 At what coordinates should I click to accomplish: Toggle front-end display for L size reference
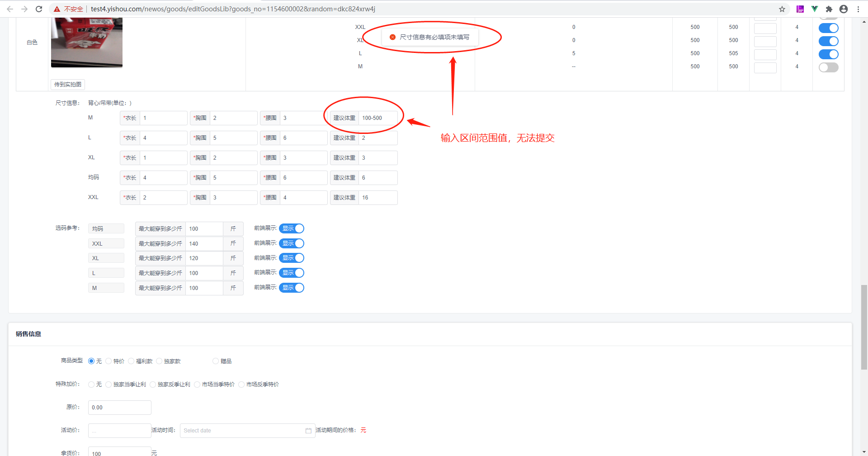click(292, 273)
